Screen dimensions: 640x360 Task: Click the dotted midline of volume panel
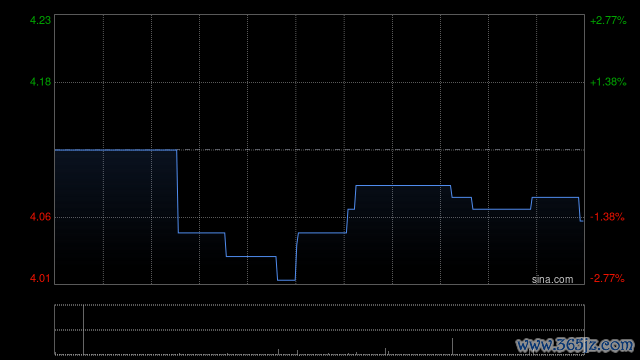(320, 330)
